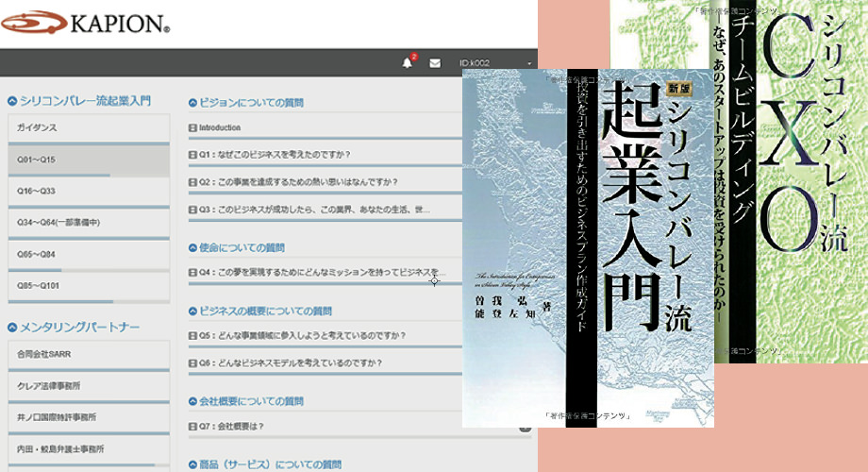Click the 起業入門 book cover
The image size is (868, 472).
coord(588,247)
